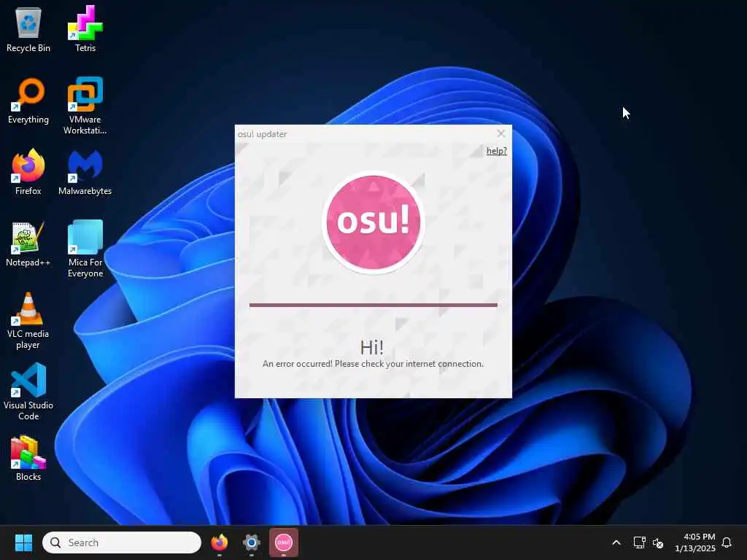Open the Windows Start menu
The height and width of the screenshot is (560, 747).
23,542
